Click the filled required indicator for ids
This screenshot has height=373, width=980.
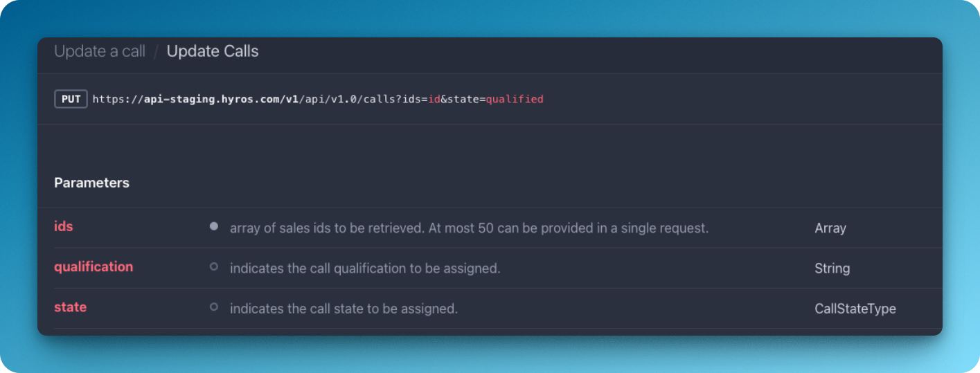[214, 226]
